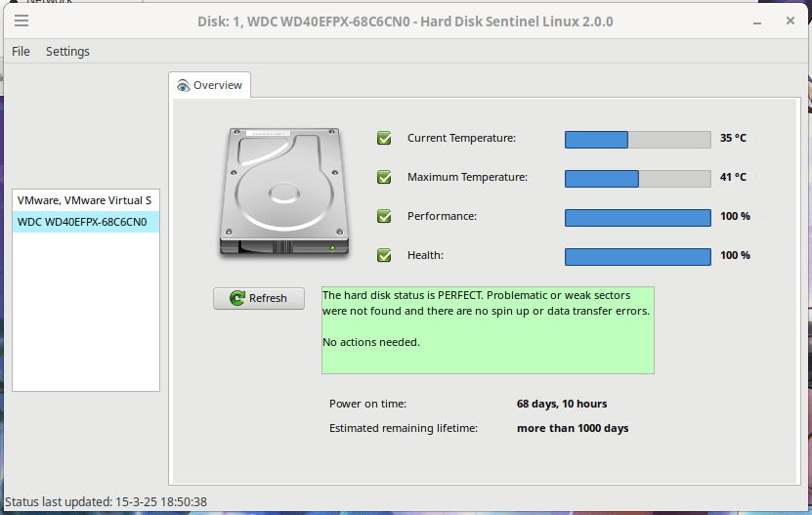Click the Status last updated text
The image size is (812, 515).
click(106, 501)
